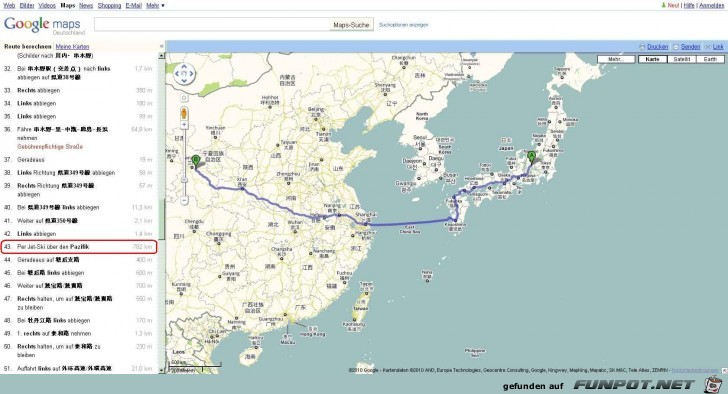Click the blue route line near Xi'an
This screenshot has width=728, height=394.
tap(241, 189)
